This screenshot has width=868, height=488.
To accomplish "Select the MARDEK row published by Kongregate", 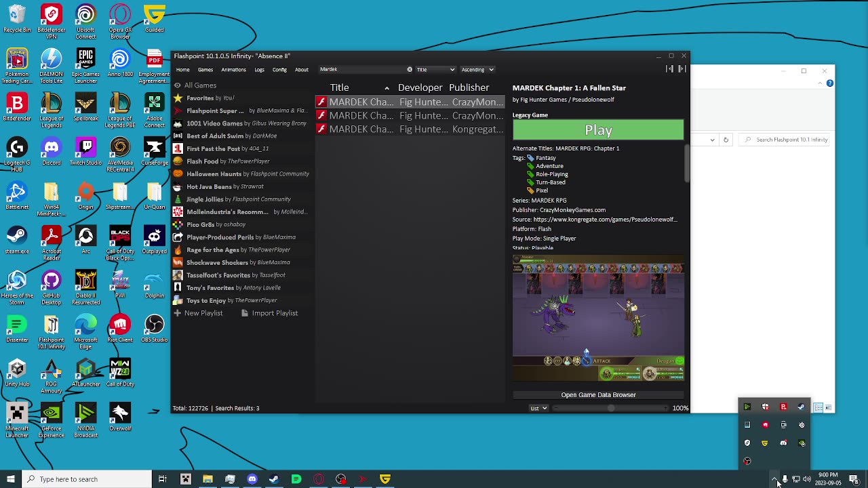I will [x=410, y=129].
